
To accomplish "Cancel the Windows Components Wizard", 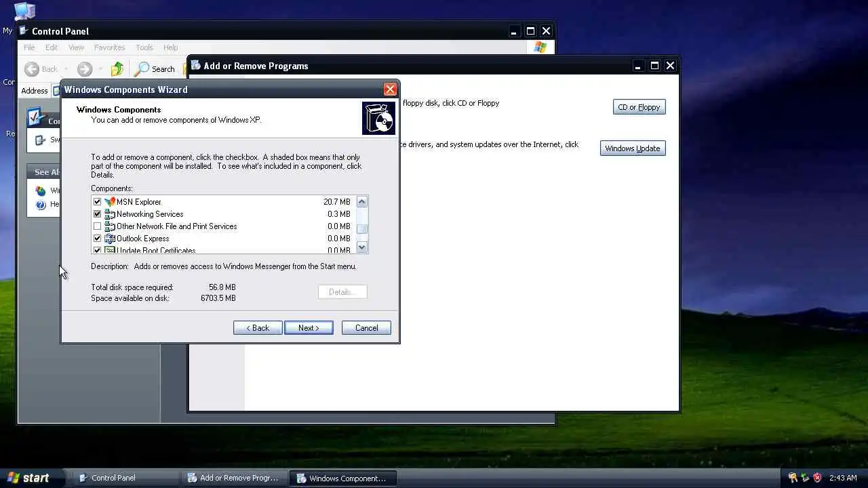I will click(x=366, y=328).
